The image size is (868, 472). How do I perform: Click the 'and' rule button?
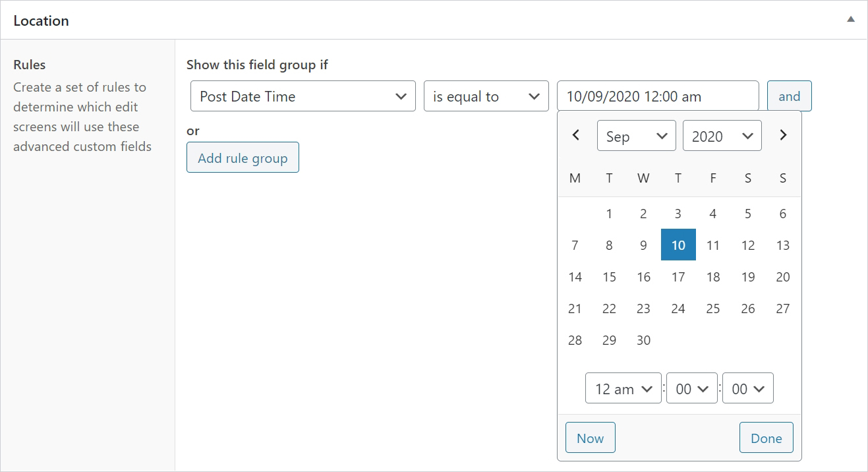(790, 96)
